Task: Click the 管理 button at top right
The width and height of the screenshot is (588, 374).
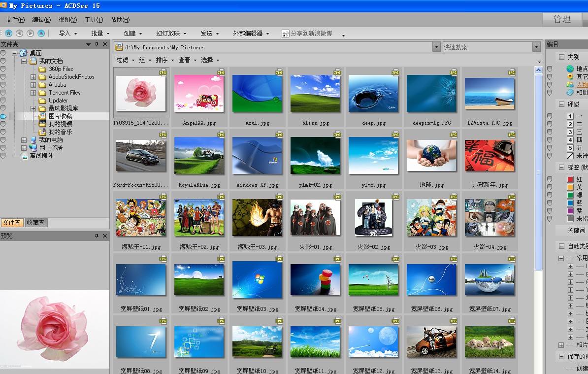Action: pyautogui.click(x=561, y=19)
